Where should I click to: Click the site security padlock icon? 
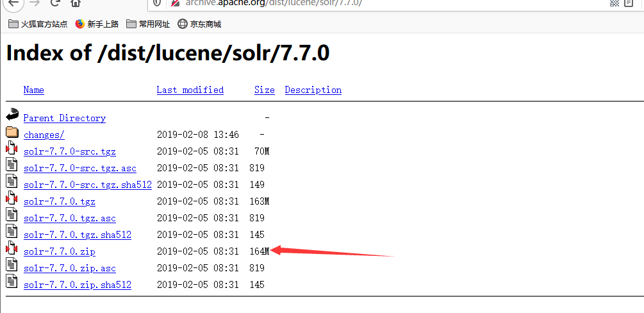pyautogui.click(x=175, y=3)
